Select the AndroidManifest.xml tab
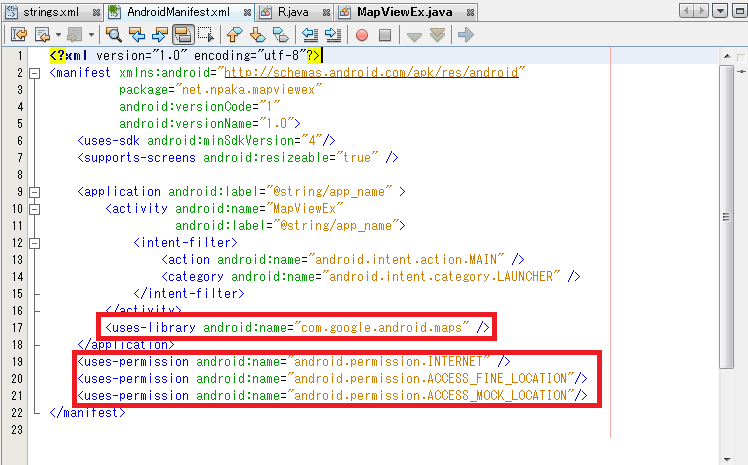The image size is (748, 465). click(x=178, y=12)
